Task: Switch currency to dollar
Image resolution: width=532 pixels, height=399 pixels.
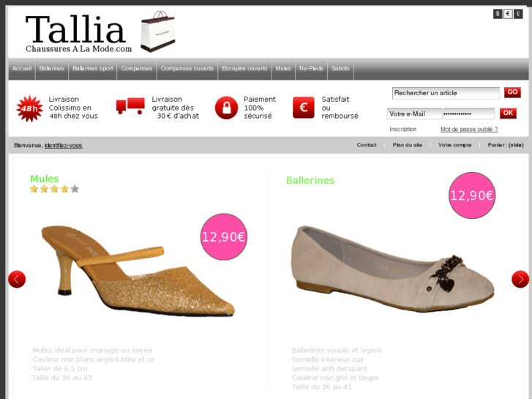Action: coord(498,14)
